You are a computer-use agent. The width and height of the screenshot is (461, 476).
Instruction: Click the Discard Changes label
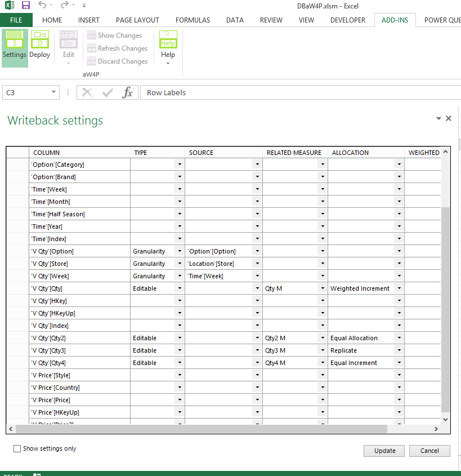click(x=123, y=61)
